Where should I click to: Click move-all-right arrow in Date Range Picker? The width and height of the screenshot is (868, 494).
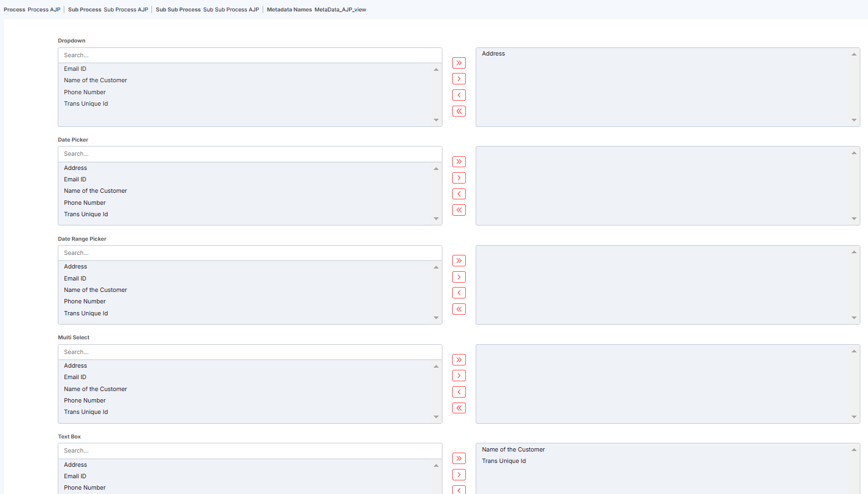click(x=459, y=261)
